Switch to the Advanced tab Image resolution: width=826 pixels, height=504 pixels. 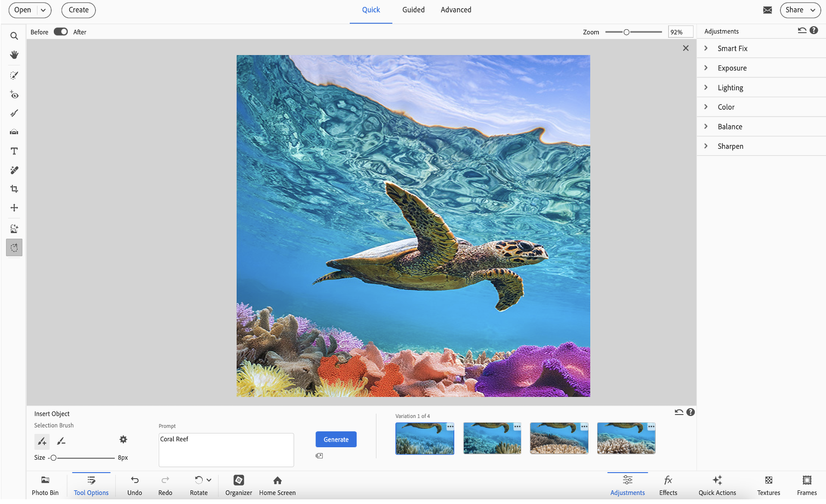[456, 10]
